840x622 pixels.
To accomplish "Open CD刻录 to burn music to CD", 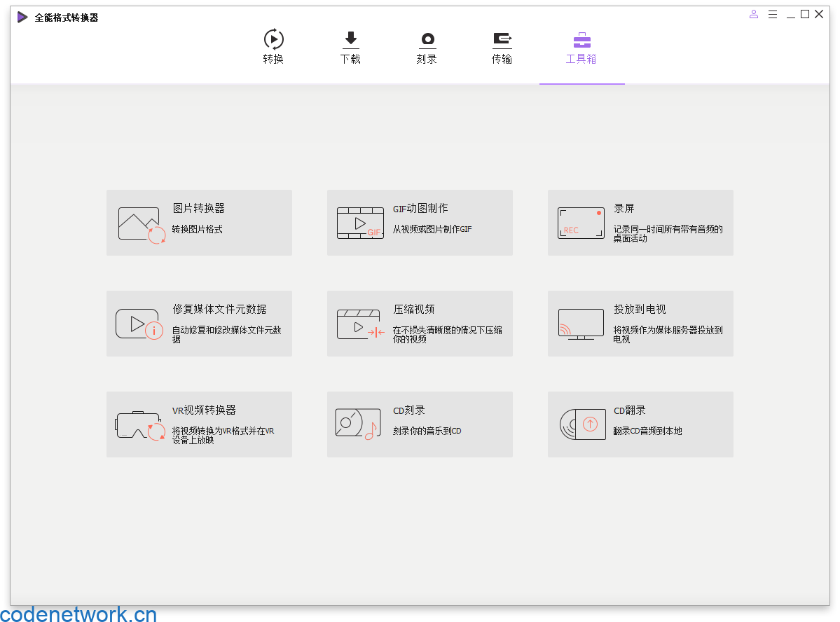I will pyautogui.click(x=420, y=424).
